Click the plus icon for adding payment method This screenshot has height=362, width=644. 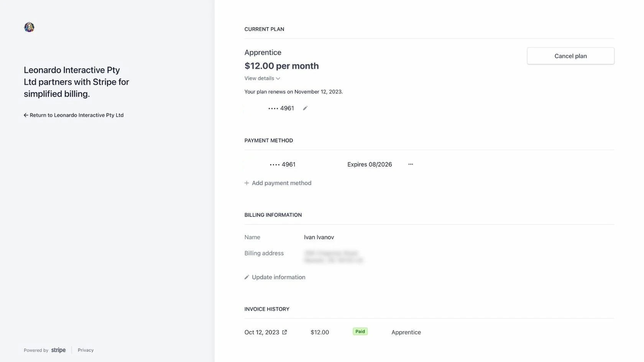click(247, 183)
